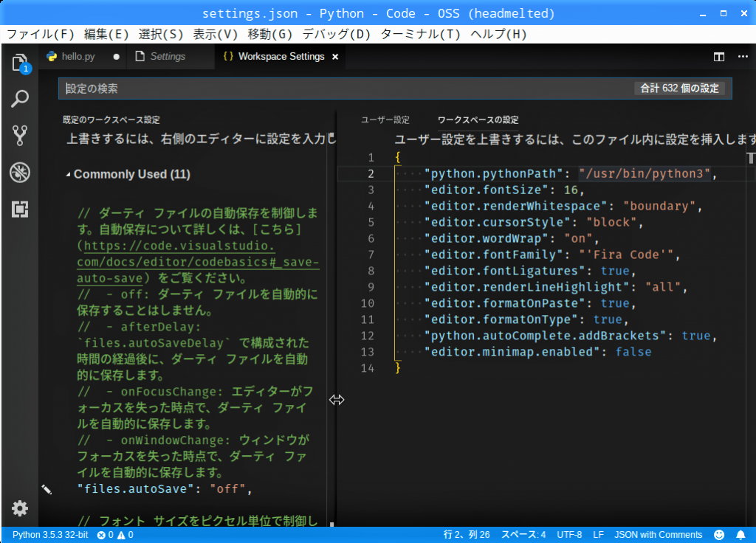Image resolution: width=756 pixels, height=543 pixels.
Task: Open the Explorer icon in activity bar
Action: [x=20, y=63]
